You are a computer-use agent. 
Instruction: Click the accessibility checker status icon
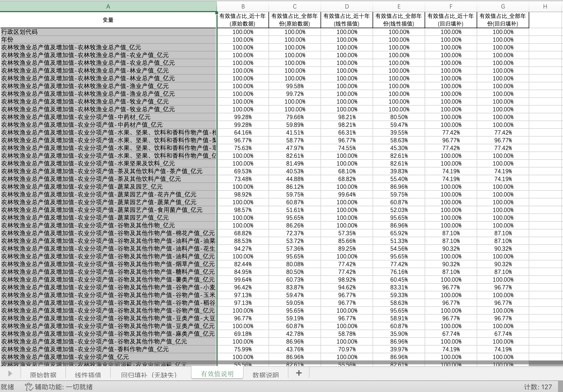[x=29, y=387]
